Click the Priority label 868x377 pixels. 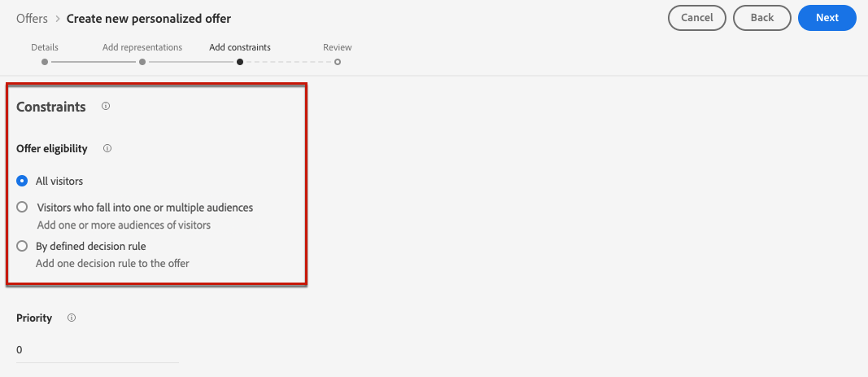(34, 318)
